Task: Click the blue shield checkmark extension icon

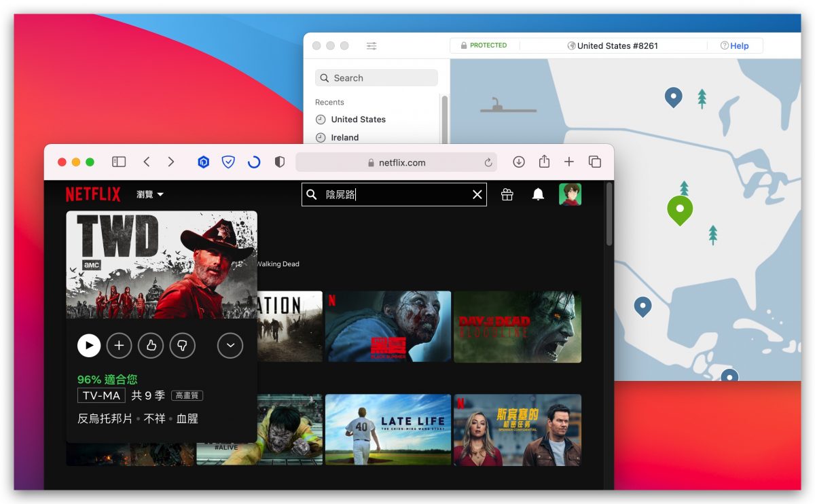Action: pyautogui.click(x=229, y=162)
